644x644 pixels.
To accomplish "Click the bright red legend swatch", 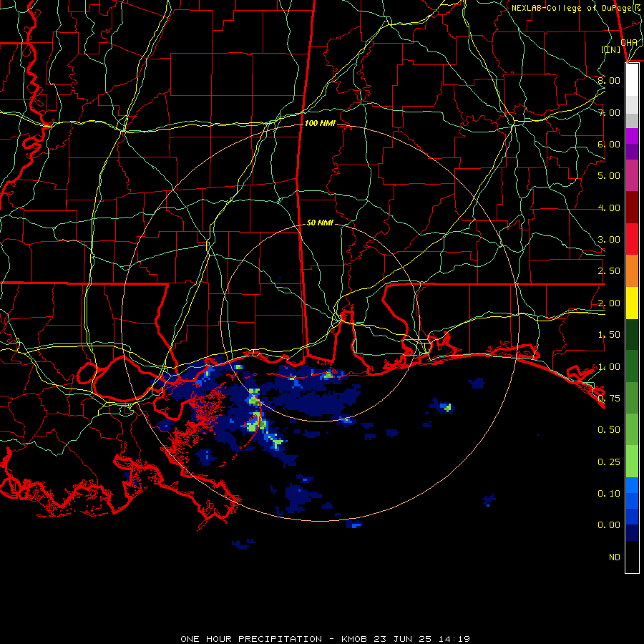I will pyautogui.click(x=632, y=239).
